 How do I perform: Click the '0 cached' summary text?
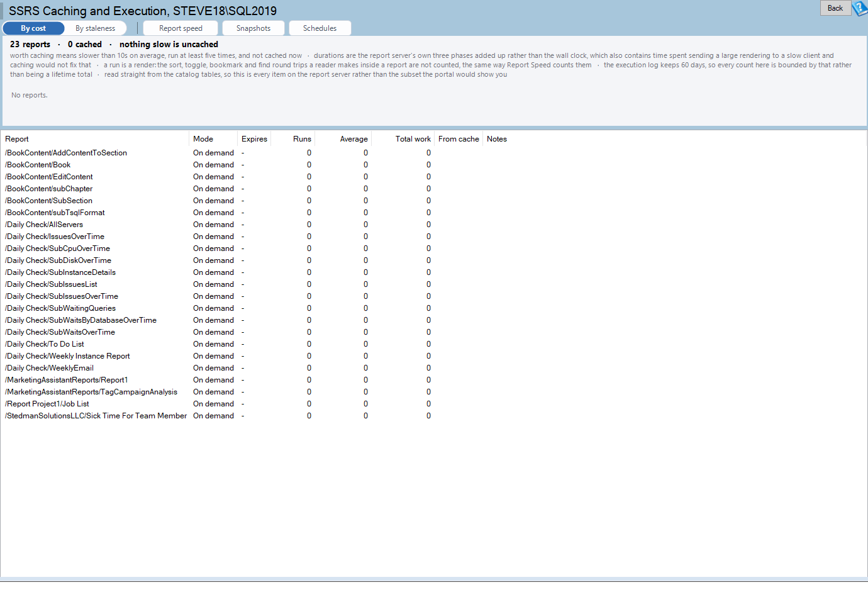click(x=85, y=44)
